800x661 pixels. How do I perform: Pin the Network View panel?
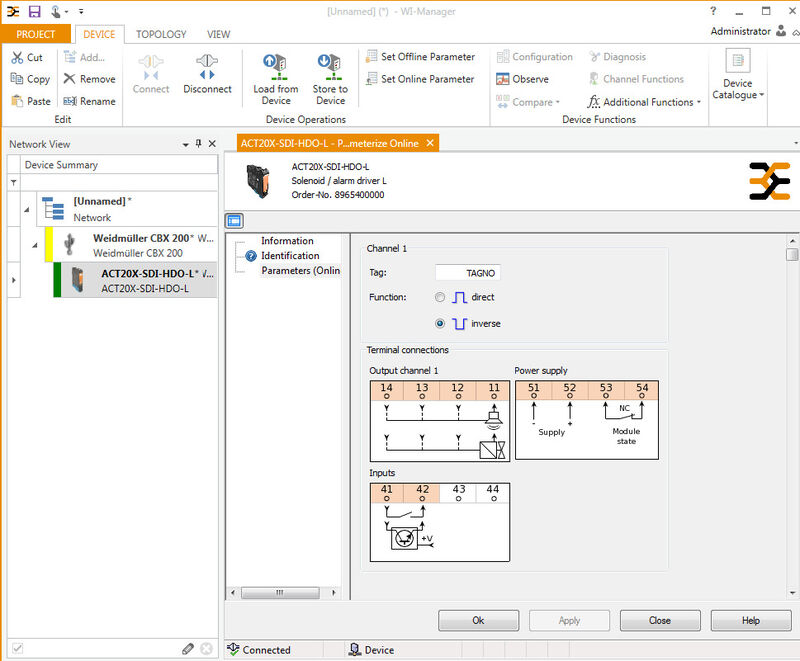click(x=198, y=144)
